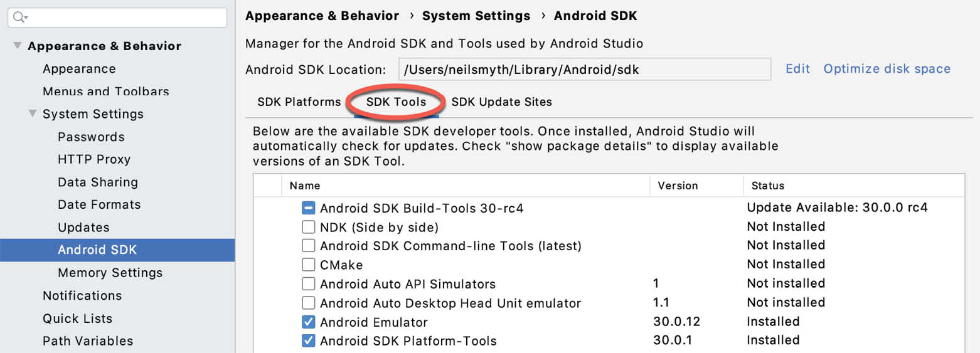
Task: Focus the settings search field
Action: coord(117,18)
